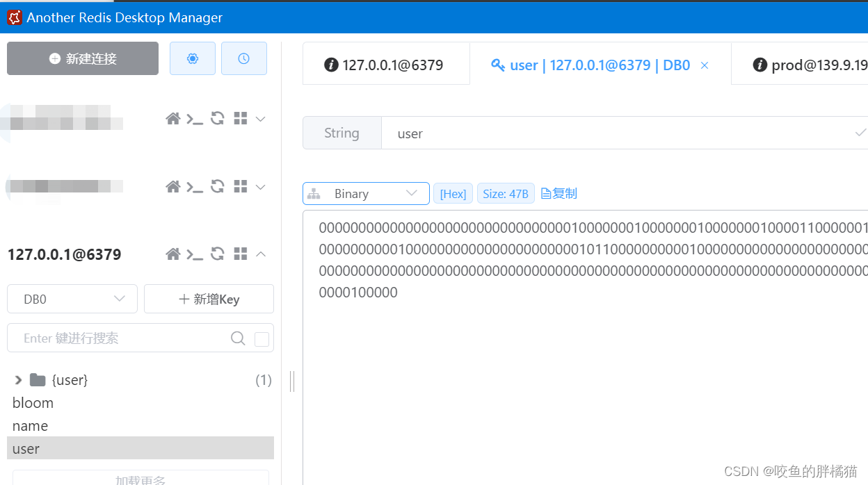Collapse the 127.0.0.1@6379 connection panel
This screenshot has height=485, width=868.
click(261, 254)
